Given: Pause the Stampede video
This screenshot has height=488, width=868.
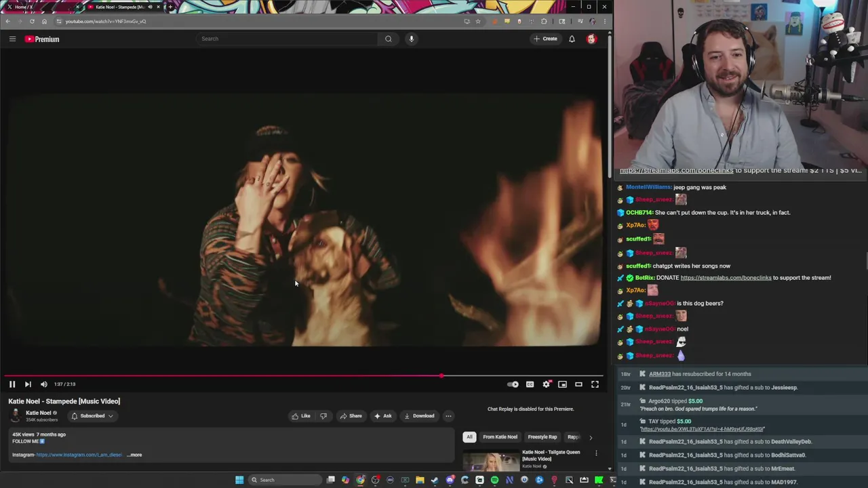Looking at the screenshot, I should point(12,384).
